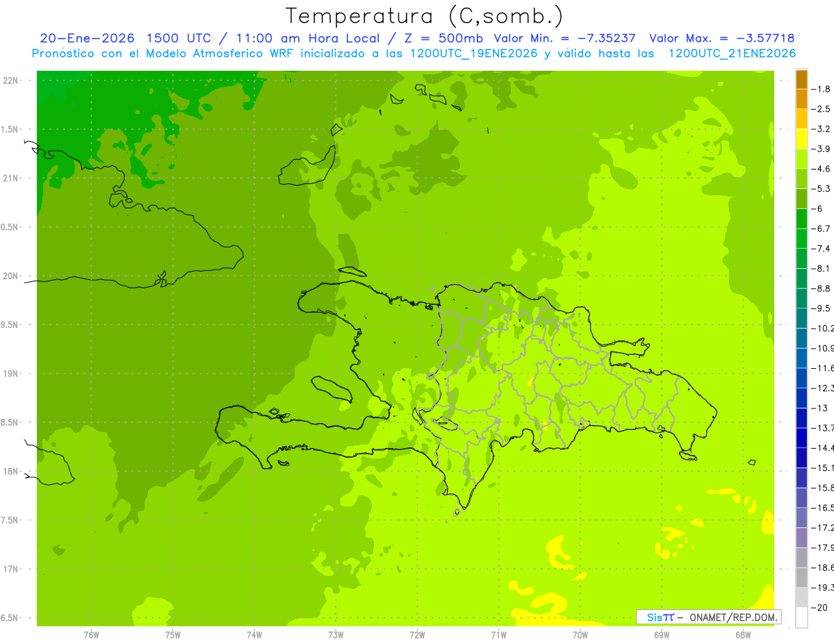Select the orange swatch above -1.8 in the legend
The height and width of the screenshot is (644, 834).
click(x=801, y=80)
